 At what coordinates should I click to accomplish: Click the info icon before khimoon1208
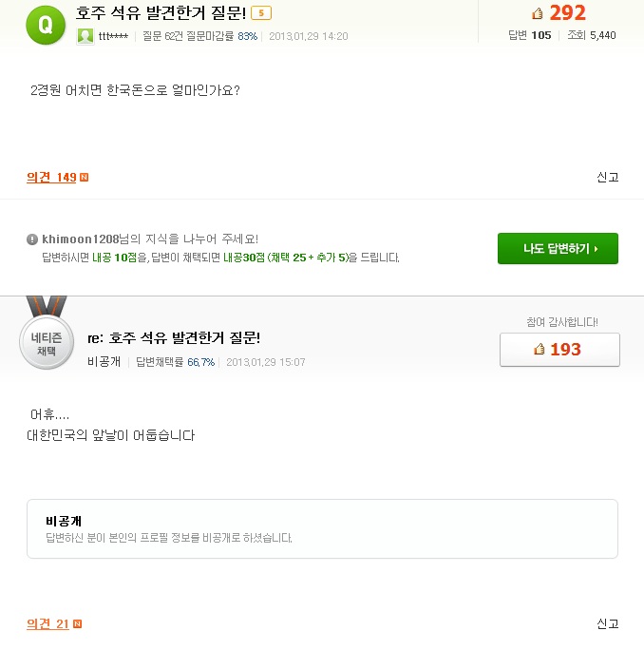click(x=33, y=239)
